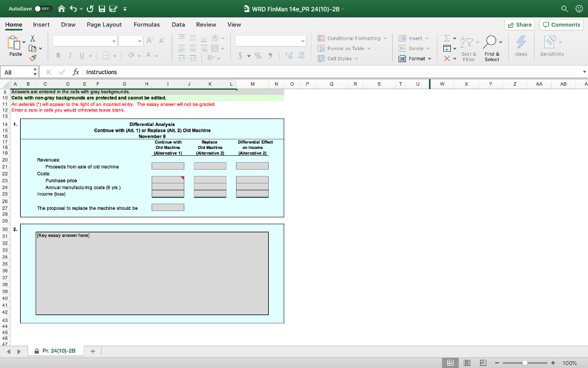The width and height of the screenshot is (588, 368).
Task: Click the Share button
Action: (519, 25)
